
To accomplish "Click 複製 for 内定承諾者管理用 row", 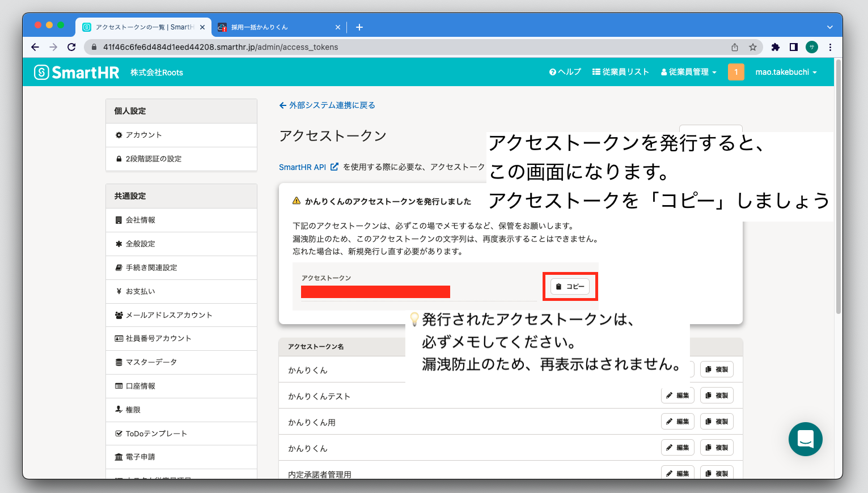I will tap(717, 473).
